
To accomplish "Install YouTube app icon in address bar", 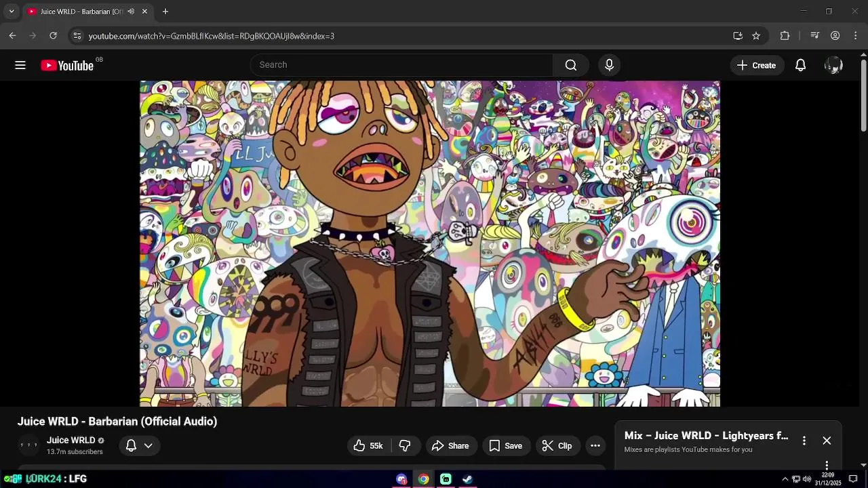I will 738,36.
